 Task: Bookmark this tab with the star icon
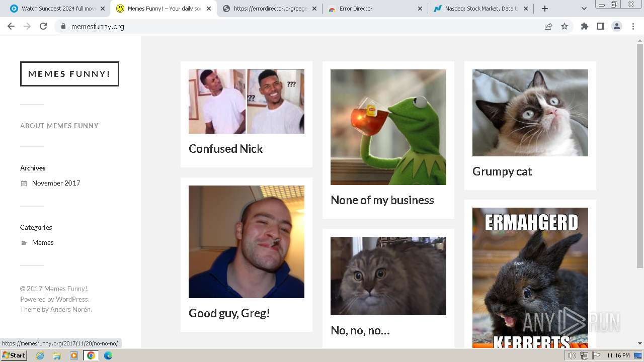pos(565,26)
